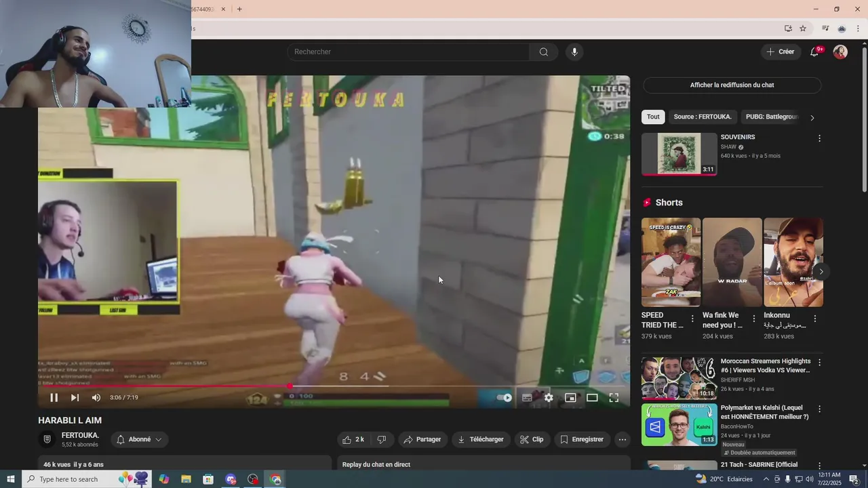Open browser media controls icon

[825, 28]
